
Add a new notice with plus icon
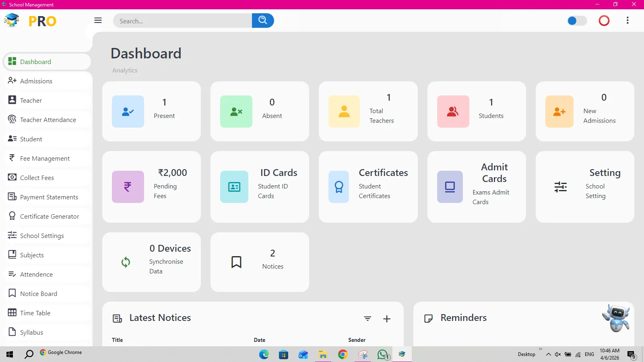[387, 319]
